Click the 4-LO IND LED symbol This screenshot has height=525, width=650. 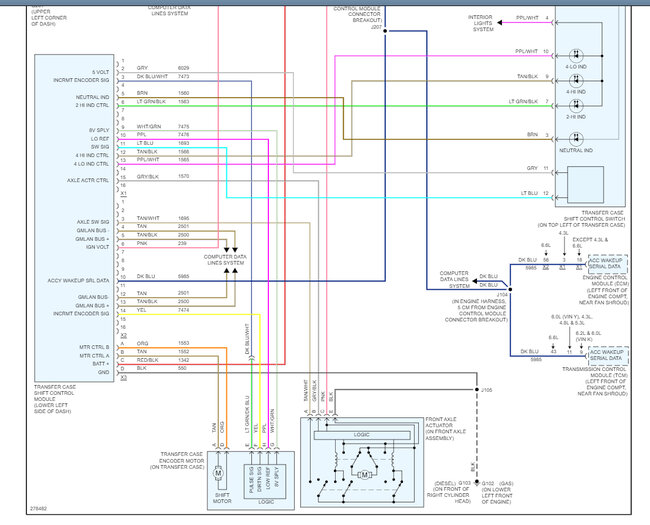click(576, 56)
